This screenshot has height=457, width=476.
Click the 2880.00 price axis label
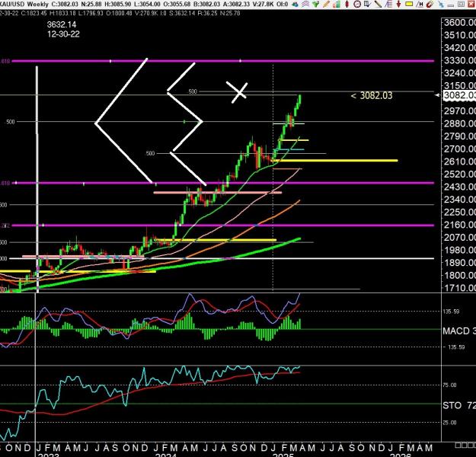[x=459, y=123]
